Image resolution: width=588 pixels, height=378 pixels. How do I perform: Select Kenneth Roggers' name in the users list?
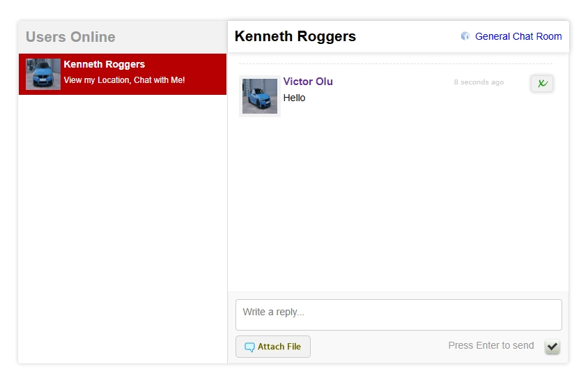(104, 64)
